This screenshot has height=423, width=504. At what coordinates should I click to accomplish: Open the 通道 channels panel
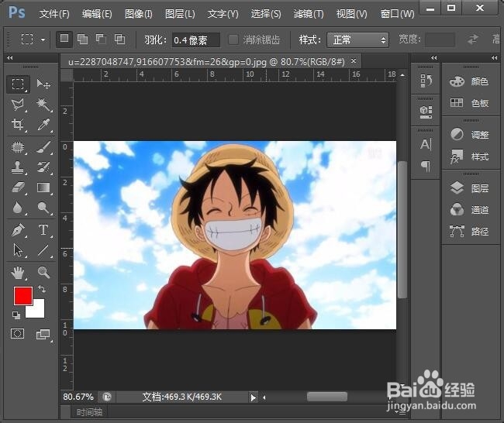coord(469,210)
